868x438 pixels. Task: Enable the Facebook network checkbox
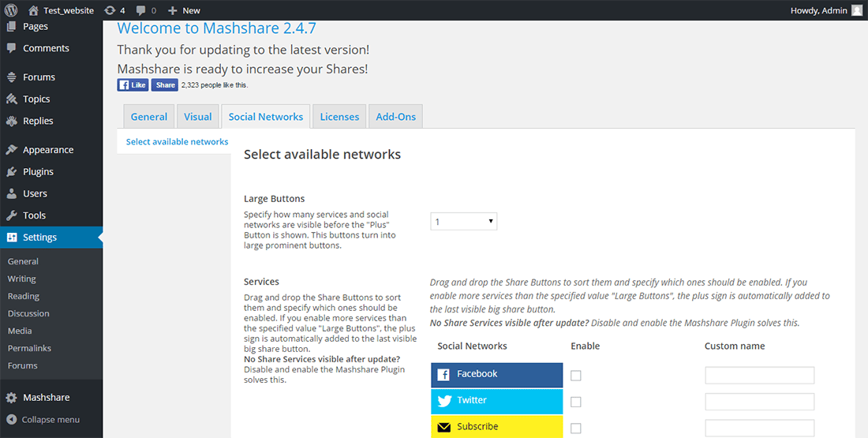pyautogui.click(x=576, y=376)
